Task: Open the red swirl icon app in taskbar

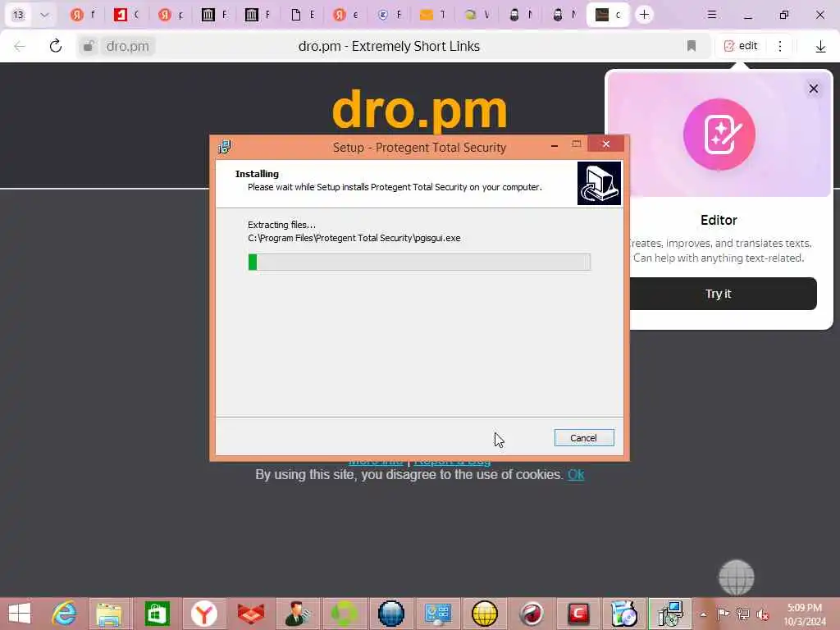Action: (532, 614)
